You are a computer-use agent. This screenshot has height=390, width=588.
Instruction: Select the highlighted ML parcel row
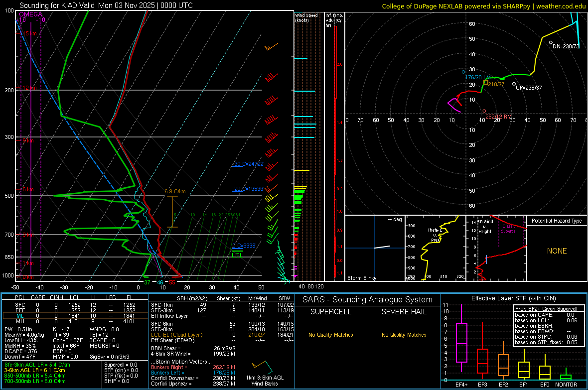(75, 316)
